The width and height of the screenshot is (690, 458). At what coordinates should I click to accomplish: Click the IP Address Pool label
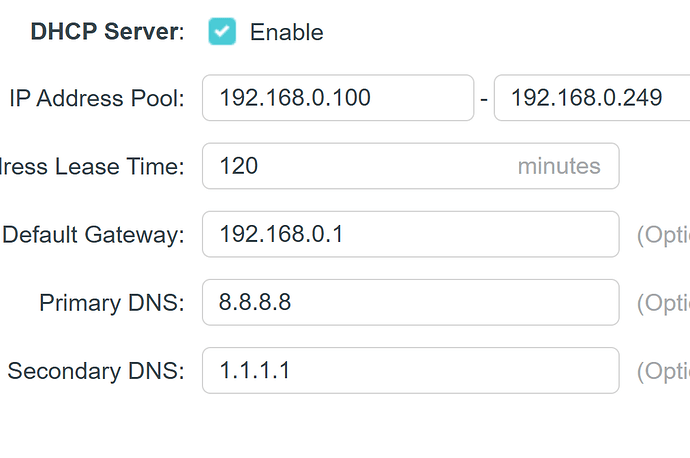(x=97, y=98)
